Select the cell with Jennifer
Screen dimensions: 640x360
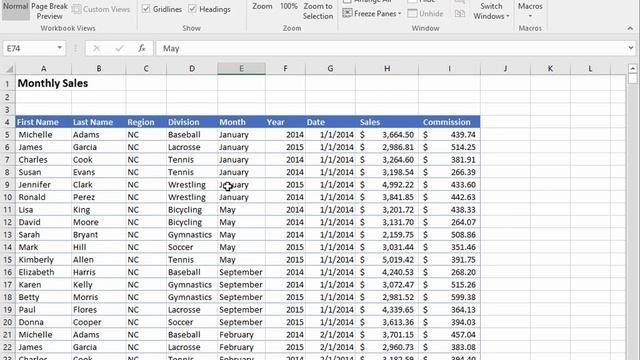[43, 184]
